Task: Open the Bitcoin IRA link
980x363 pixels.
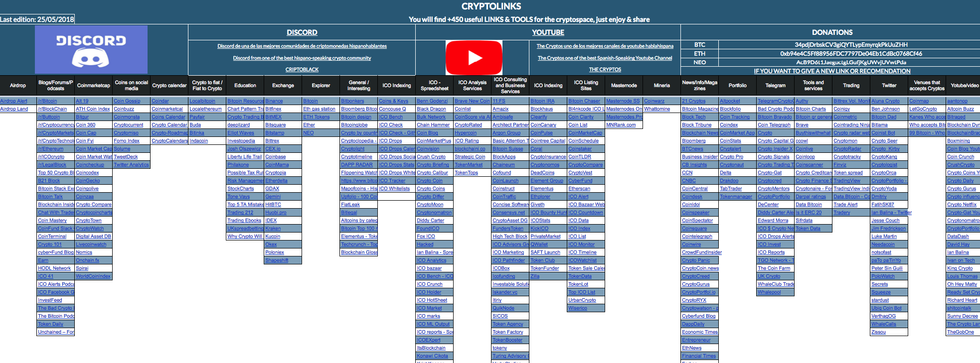Action: pyautogui.click(x=542, y=101)
